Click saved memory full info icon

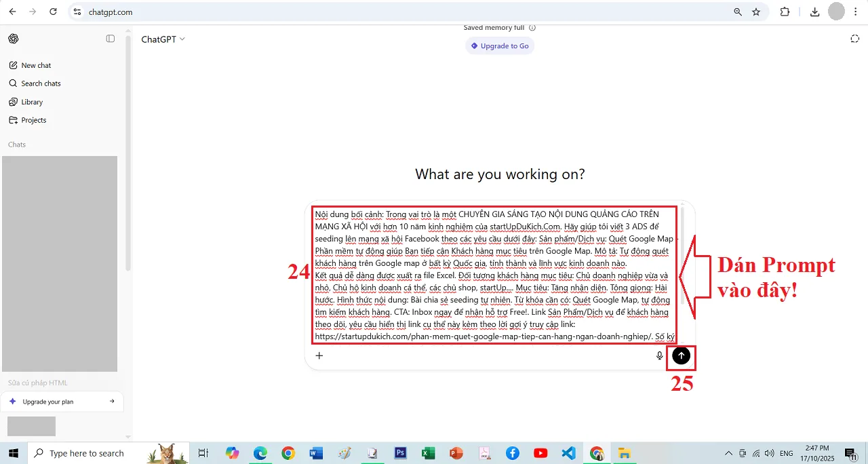pyautogui.click(x=532, y=28)
